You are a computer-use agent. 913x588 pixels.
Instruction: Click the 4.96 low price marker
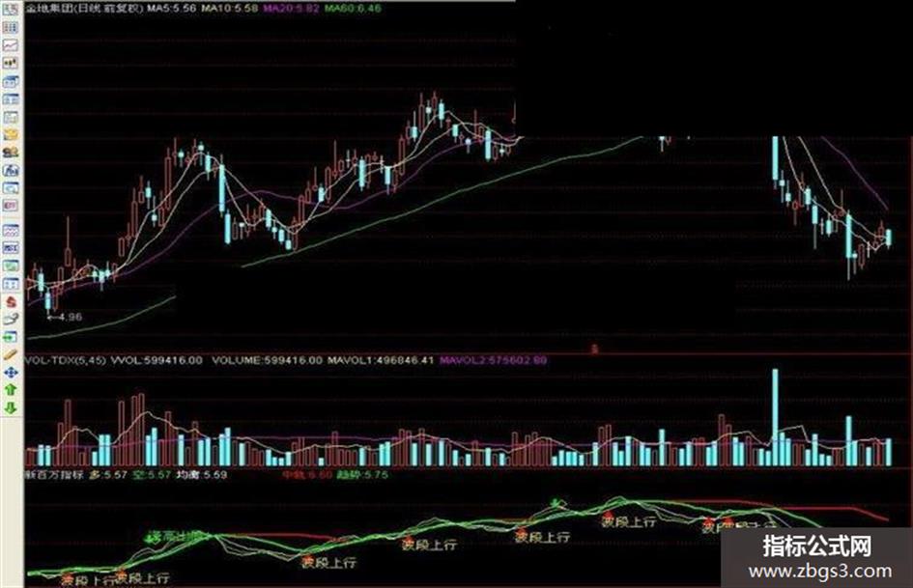click(66, 318)
